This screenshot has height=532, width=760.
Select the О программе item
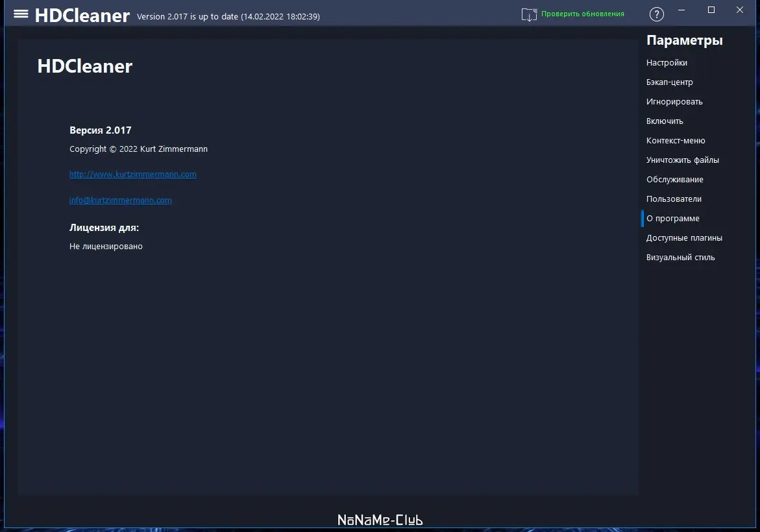tap(673, 219)
